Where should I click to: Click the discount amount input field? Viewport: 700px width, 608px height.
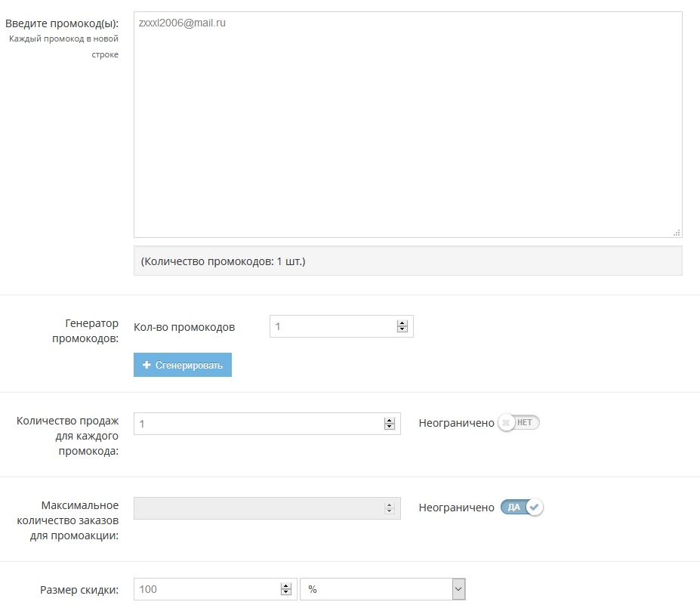coord(215,589)
